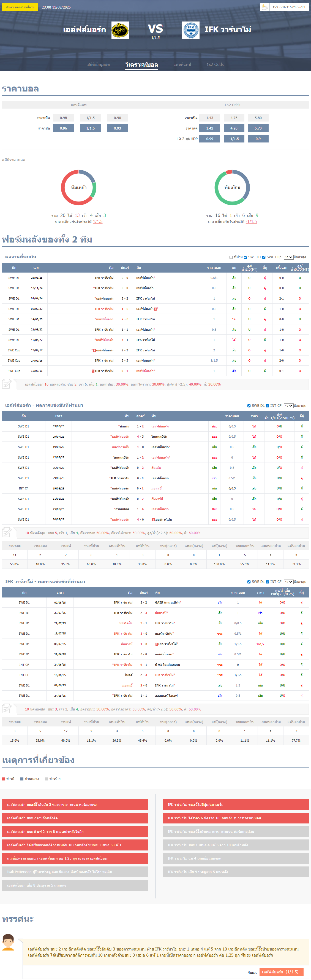The image size is (311, 980).
Task: Click the red card icon beside เยอร์การ์เด้น 20/05/25
Action: (153, 519)
